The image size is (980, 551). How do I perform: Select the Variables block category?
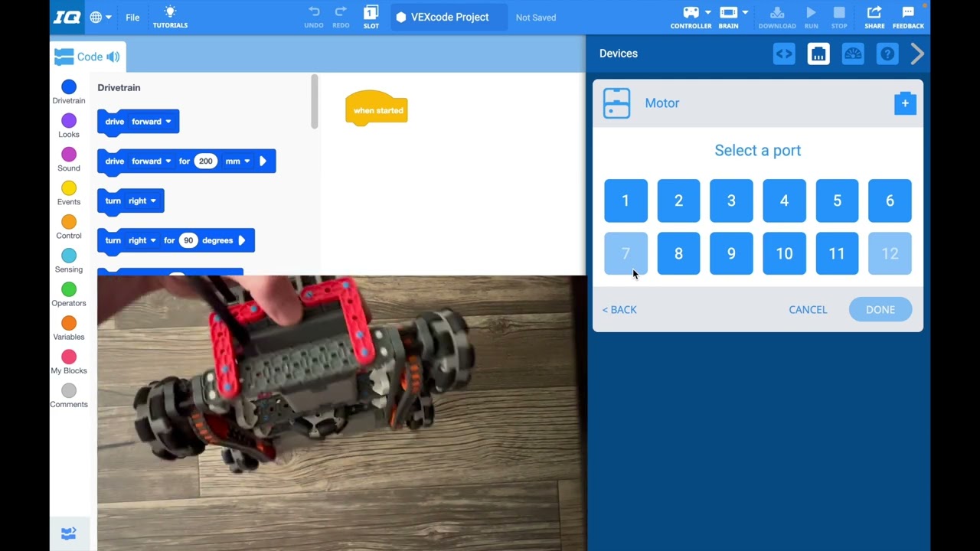69,328
